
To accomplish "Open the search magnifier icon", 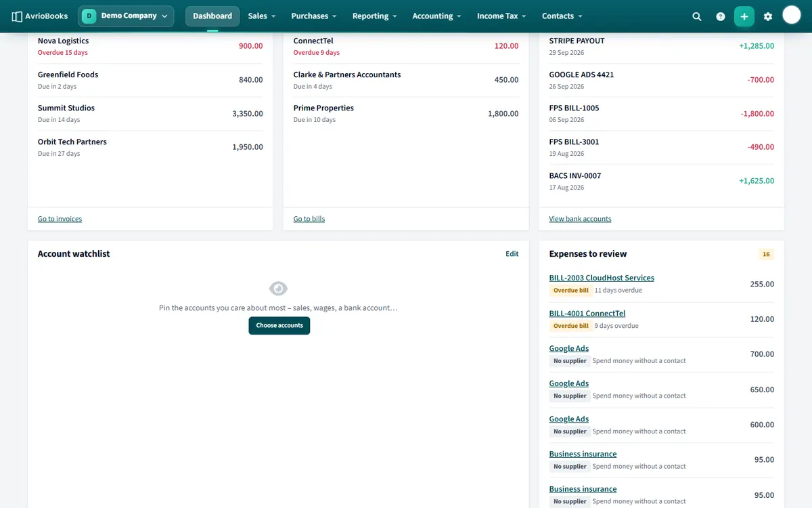I will pos(697,16).
